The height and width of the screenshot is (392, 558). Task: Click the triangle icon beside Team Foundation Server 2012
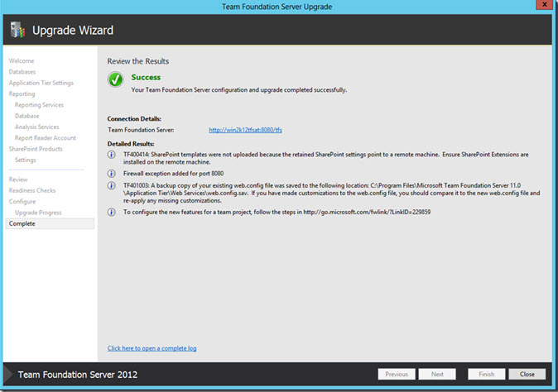tap(7, 375)
